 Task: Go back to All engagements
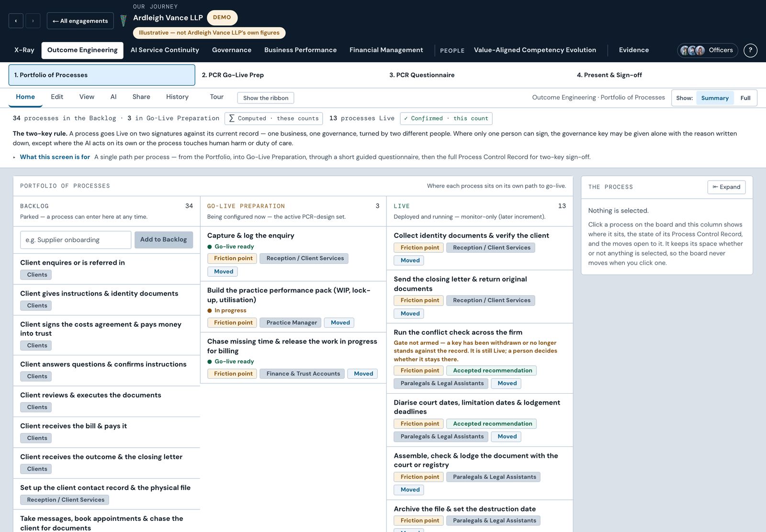click(x=80, y=21)
